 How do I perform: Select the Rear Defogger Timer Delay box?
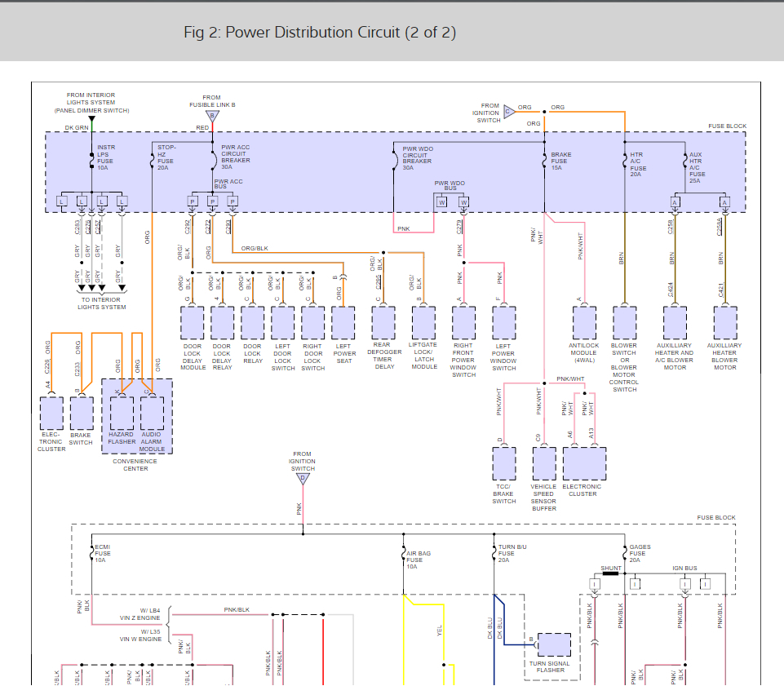coord(383,323)
